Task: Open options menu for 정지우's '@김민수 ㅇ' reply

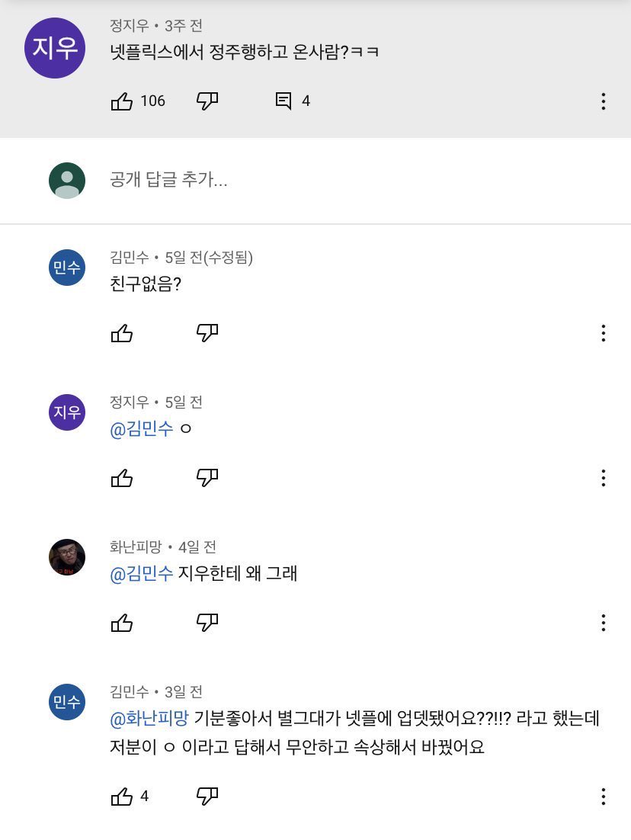Action: click(603, 478)
